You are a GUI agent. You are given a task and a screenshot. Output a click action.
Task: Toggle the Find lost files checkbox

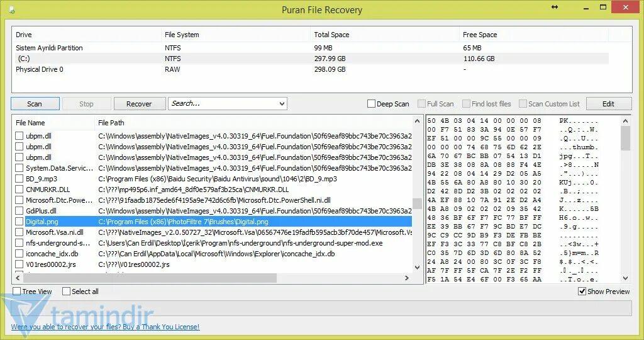466,104
